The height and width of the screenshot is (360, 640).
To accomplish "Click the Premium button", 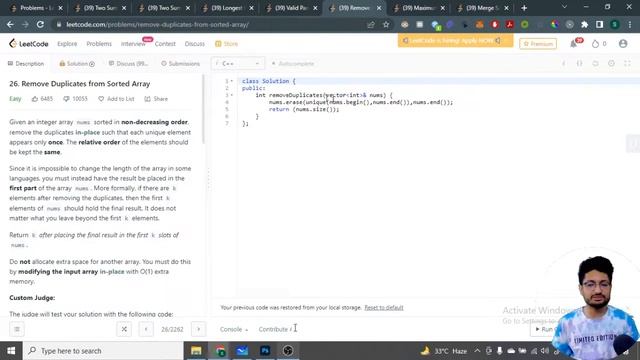I will (x=538, y=44).
